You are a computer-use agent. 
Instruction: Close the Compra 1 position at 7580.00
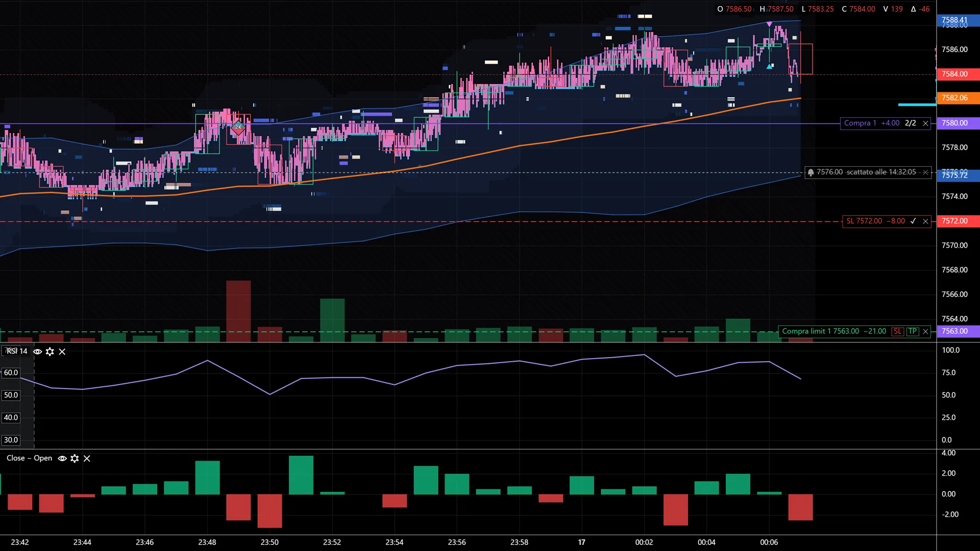(925, 123)
